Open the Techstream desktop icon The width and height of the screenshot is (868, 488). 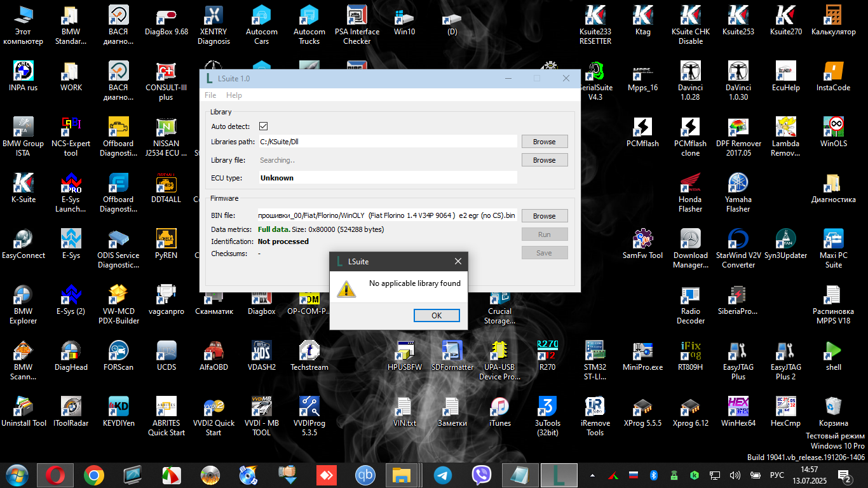tap(309, 356)
